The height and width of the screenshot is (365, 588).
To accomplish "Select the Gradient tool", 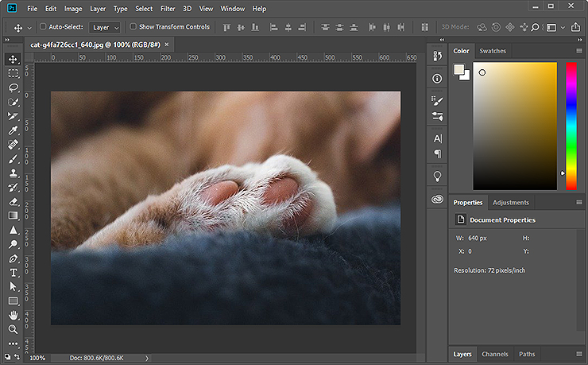I will pyautogui.click(x=14, y=216).
